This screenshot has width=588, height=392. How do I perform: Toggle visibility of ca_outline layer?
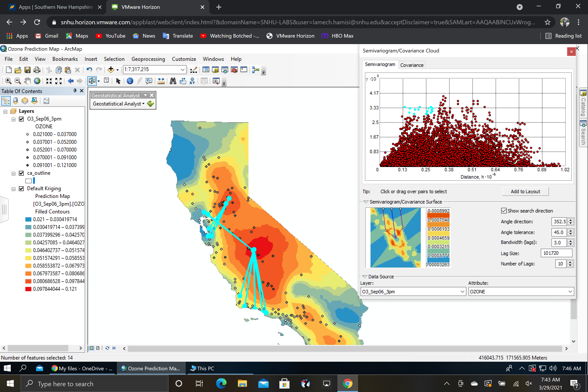click(21, 173)
